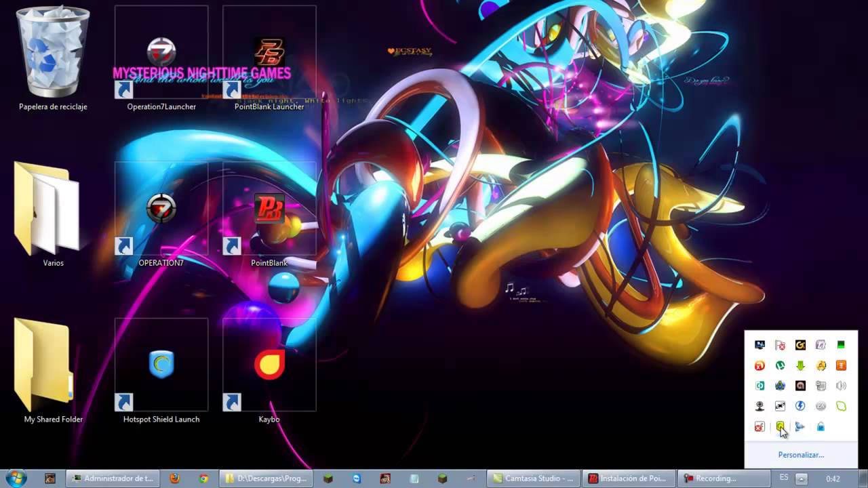Switch to the Recording... taskbar button
The width and height of the screenshot is (868, 488).
726,479
